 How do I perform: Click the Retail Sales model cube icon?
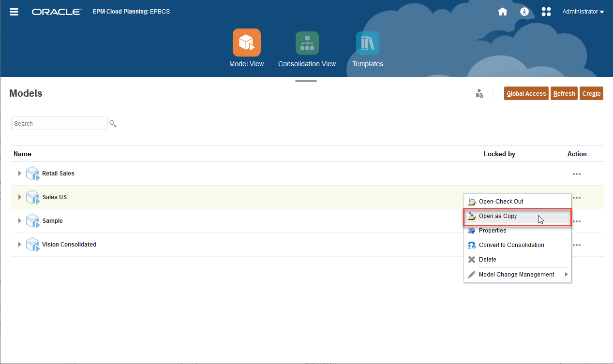point(32,173)
